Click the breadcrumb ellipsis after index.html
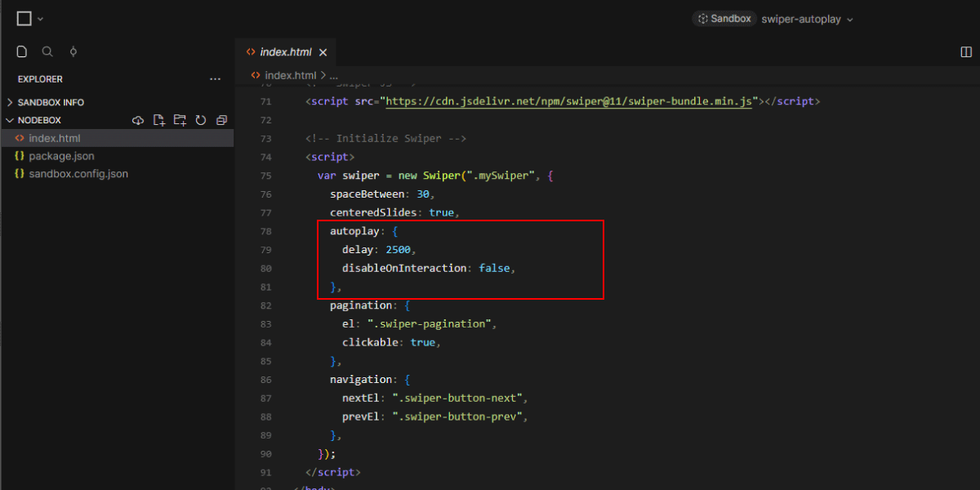This screenshot has width=980, height=490. click(x=332, y=75)
